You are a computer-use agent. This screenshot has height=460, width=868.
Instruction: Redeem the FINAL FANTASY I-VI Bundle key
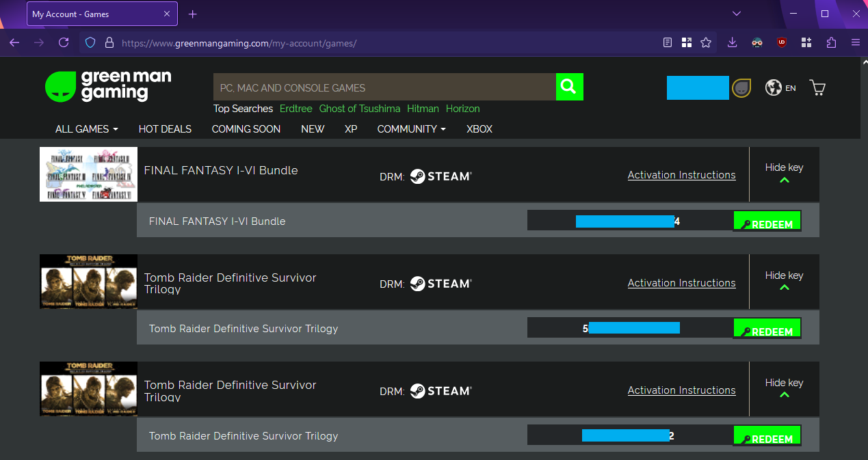tap(767, 221)
